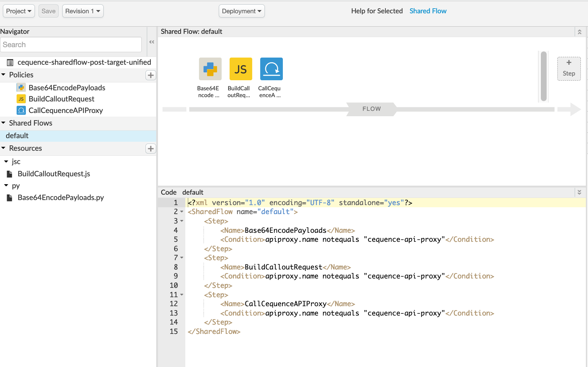Select the default shared flow in the Navigator
Screen dimensions: 588x367
tap(17, 135)
